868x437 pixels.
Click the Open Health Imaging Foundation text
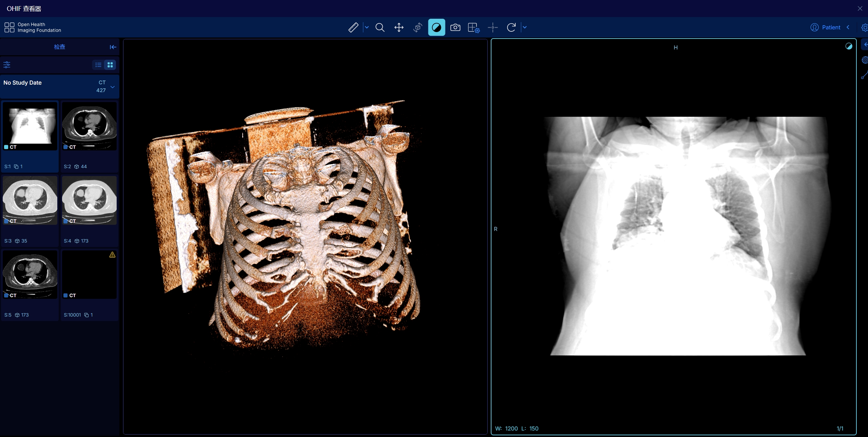(39, 27)
